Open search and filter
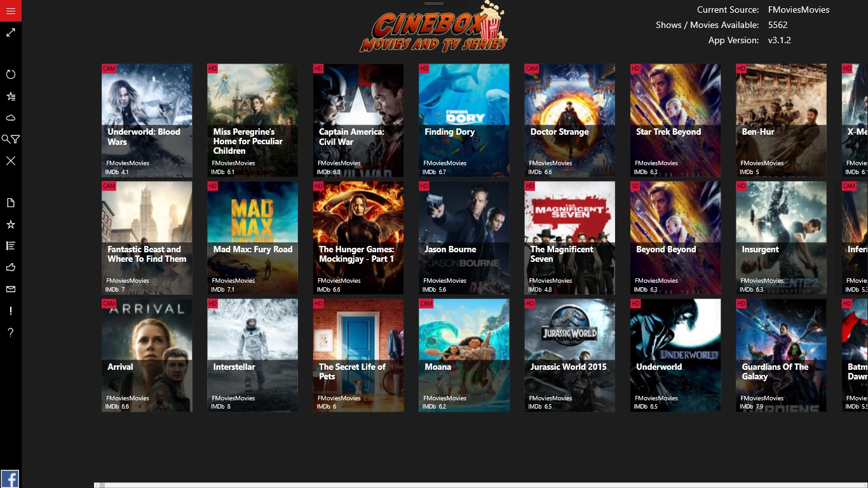This screenshot has width=868, height=488. 11,139
